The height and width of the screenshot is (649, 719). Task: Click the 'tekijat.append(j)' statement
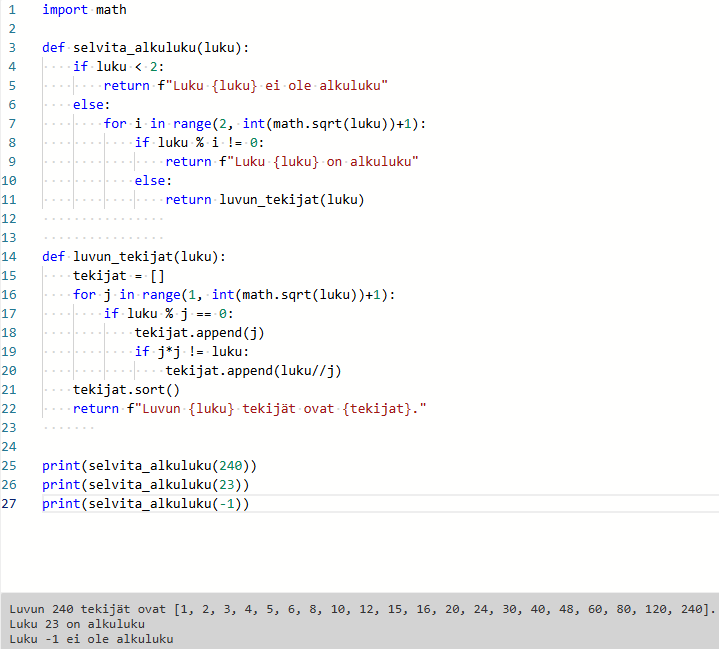pos(199,333)
